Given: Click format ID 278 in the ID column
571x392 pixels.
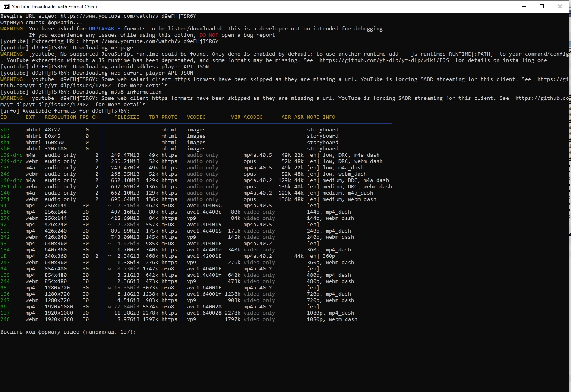Looking at the screenshot, I should pyautogui.click(x=5, y=218).
